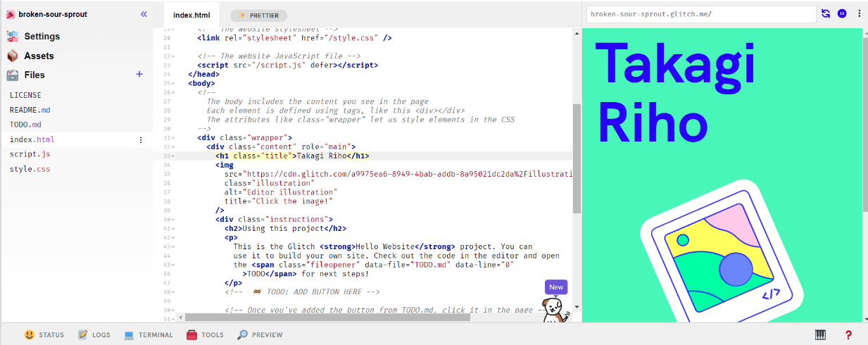Click the editor's vertical scrollbar thumb

pyautogui.click(x=577, y=158)
